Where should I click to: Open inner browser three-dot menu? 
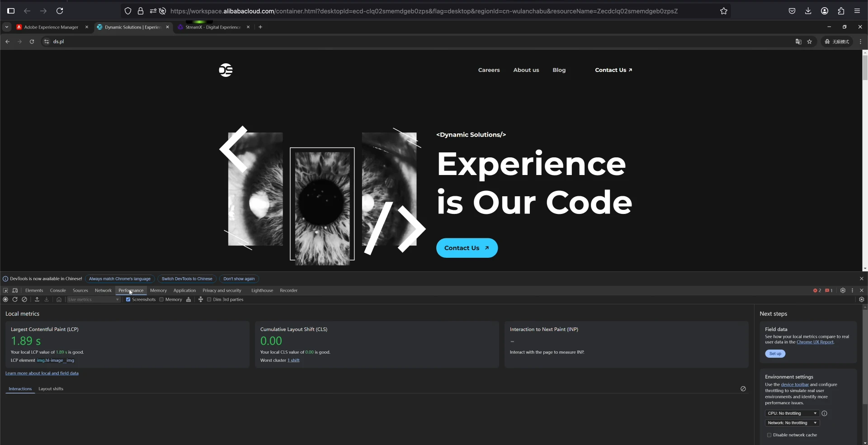(x=860, y=42)
